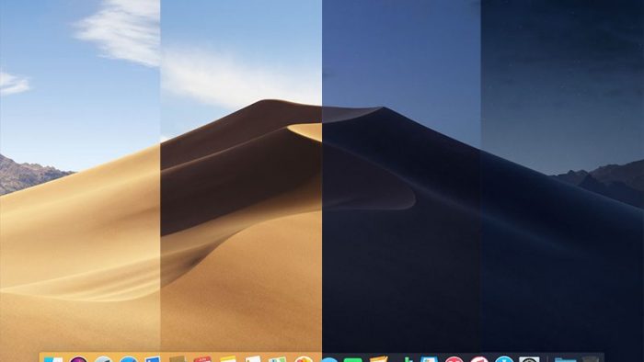Open the Calendar app icon

[202, 359]
